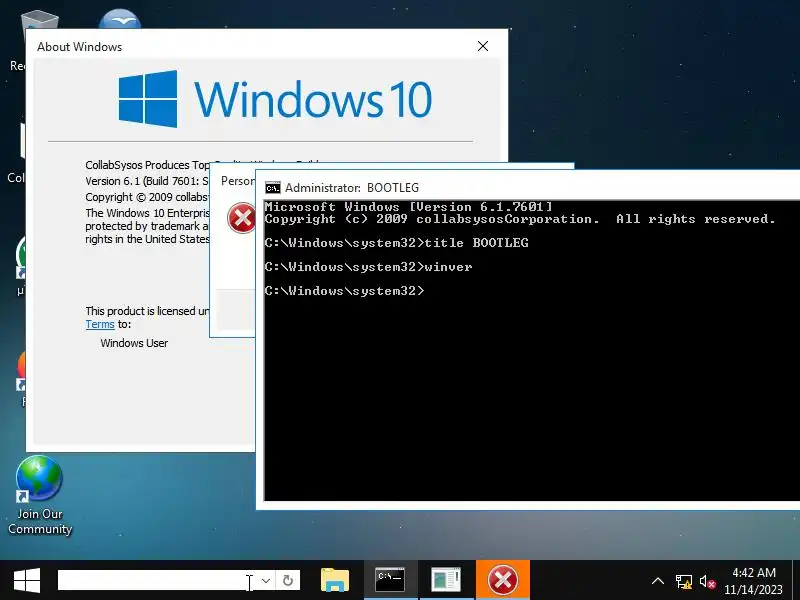Click 'Microsoft Windows [Version 6.1.7601]' line

pos(408,207)
